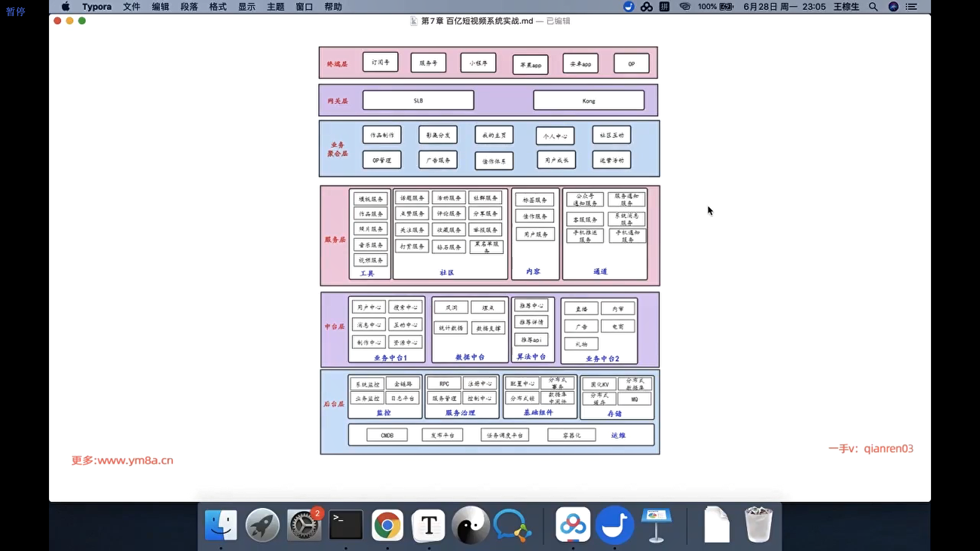Click user name 王棕生 in menu bar

point(846,7)
